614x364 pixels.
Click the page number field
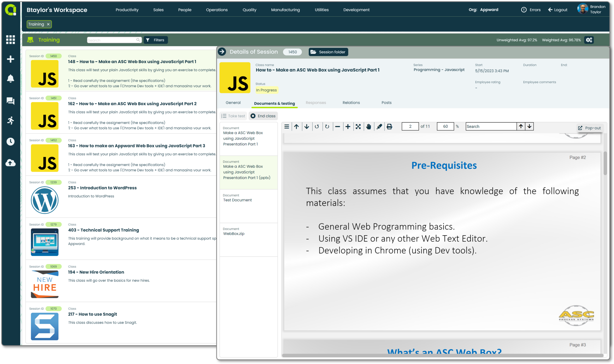[410, 126]
